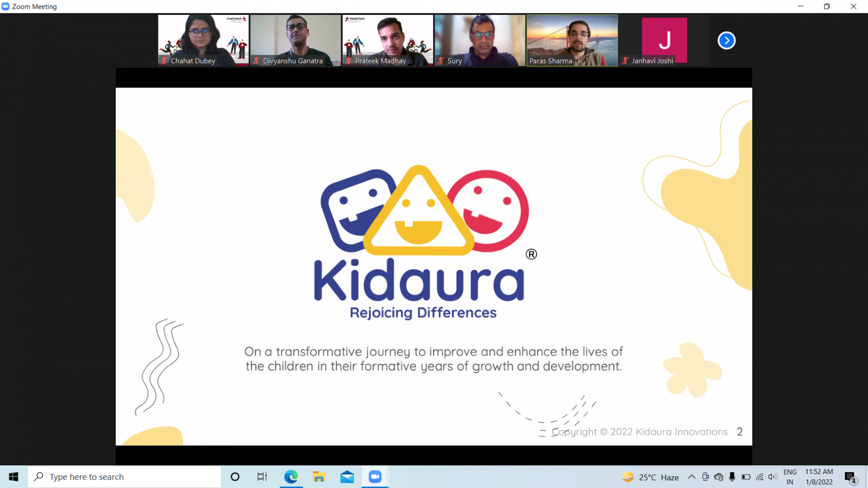Select Janhavi Joshi's avatar thumbnail
Screen dimensions: 868x488
(x=665, y=40)
